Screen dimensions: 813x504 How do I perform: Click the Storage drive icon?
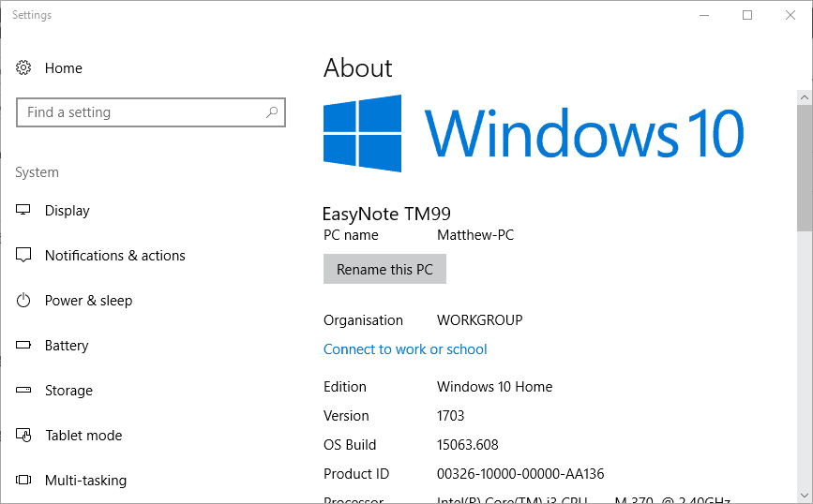(x=24, y=391)
